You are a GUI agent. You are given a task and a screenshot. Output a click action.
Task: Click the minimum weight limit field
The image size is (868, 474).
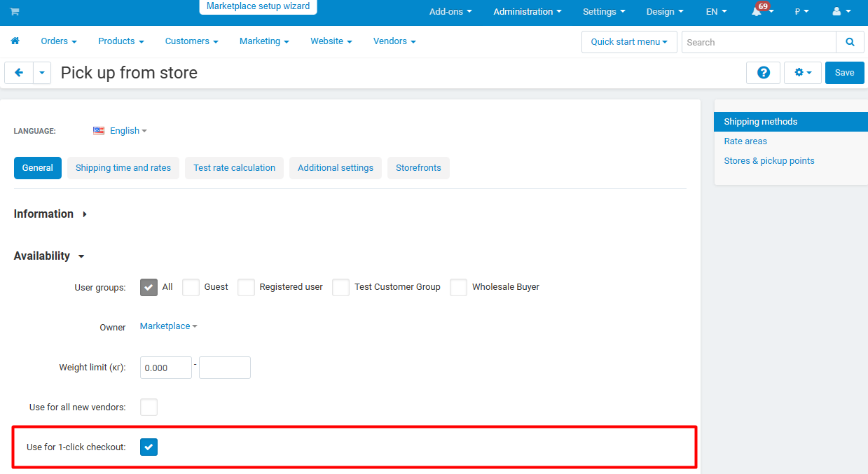click(166, 368)
